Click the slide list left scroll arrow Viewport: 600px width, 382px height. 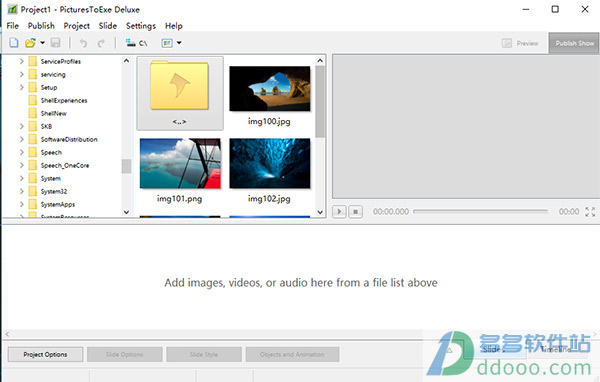click(x=7, y=334)
